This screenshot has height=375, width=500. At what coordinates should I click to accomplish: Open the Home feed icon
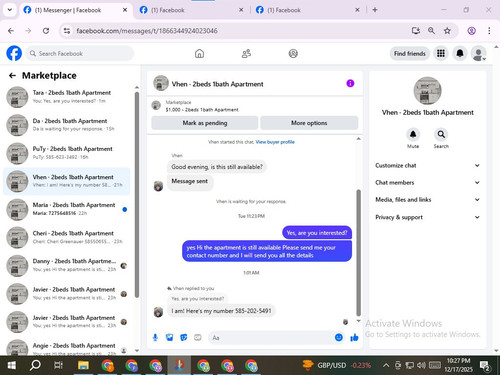pos(199,53)
